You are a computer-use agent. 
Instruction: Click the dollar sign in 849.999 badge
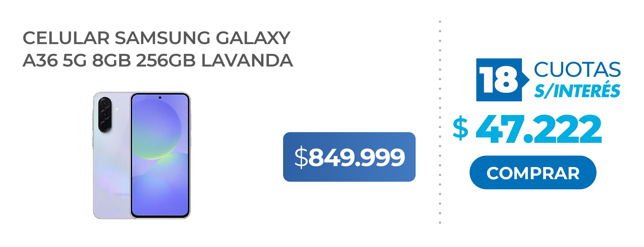pyautogui.click(x=301, y=157)
